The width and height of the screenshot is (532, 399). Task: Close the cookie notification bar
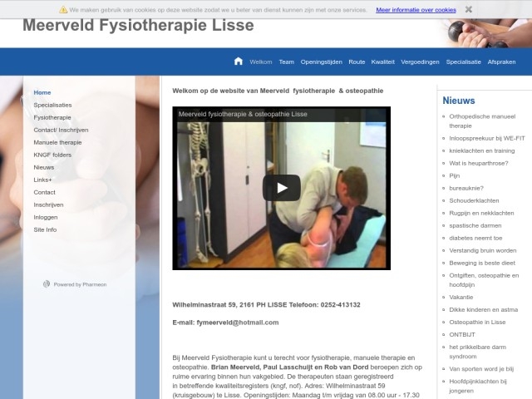(469, 9)
